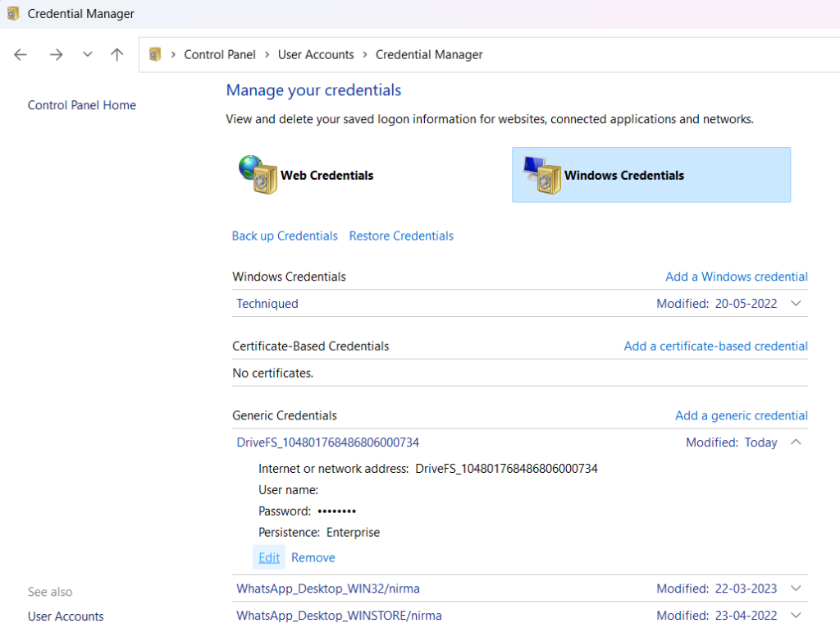Screen dimensions: 840x628
Task: Click Restore Credentials link
Action: 401,236
